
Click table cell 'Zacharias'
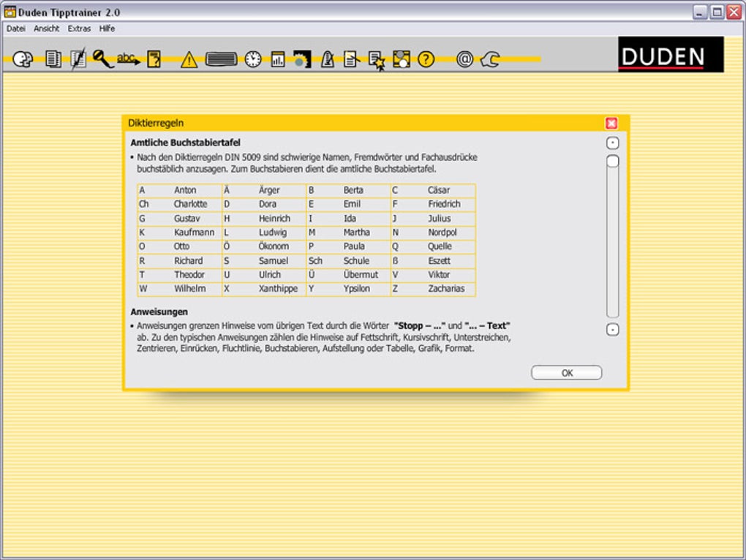[446, 289]
